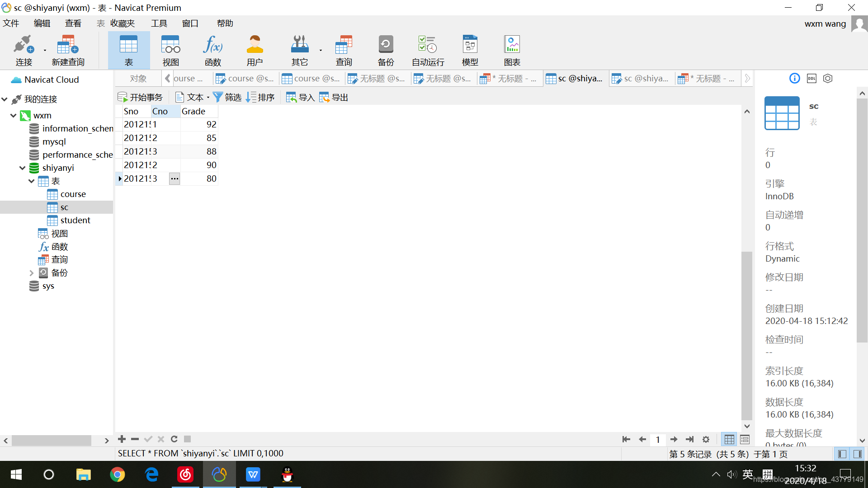Toggle form view for the record grid
This screenshot has width=868, height=488.
744,439
